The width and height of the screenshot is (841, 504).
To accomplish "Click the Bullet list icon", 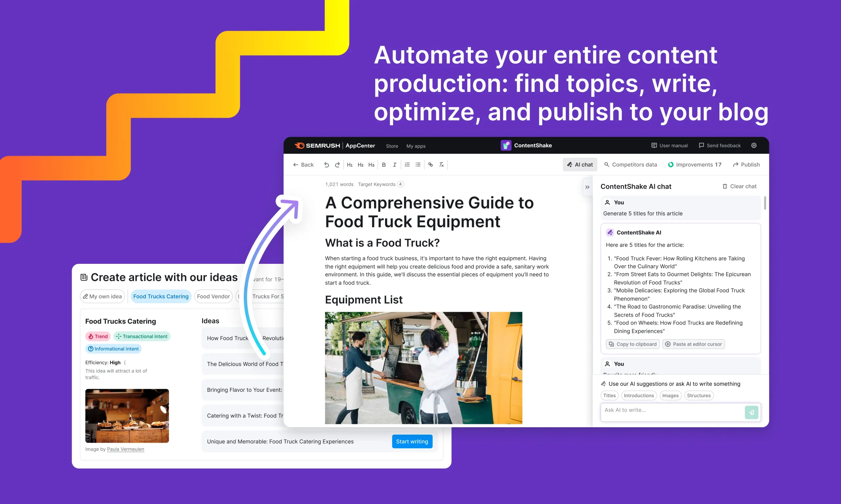I will pyautogui.click(x=419, y=165).
